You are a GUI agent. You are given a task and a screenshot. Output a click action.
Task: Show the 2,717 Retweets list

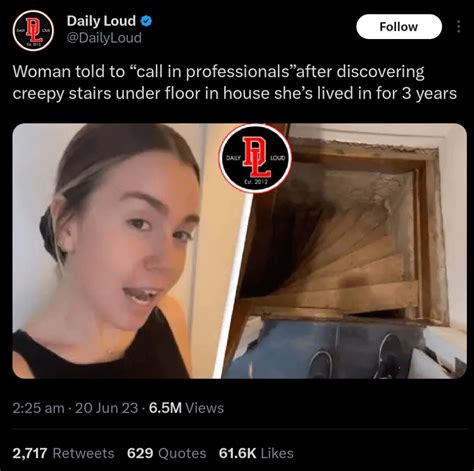point(63,453)
